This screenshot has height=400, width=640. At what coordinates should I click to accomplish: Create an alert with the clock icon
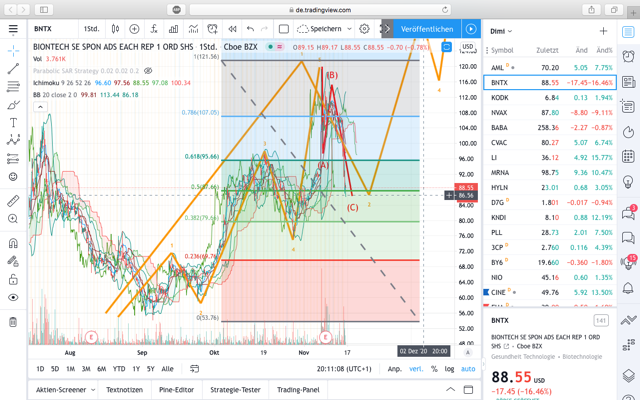pos(213,29)
